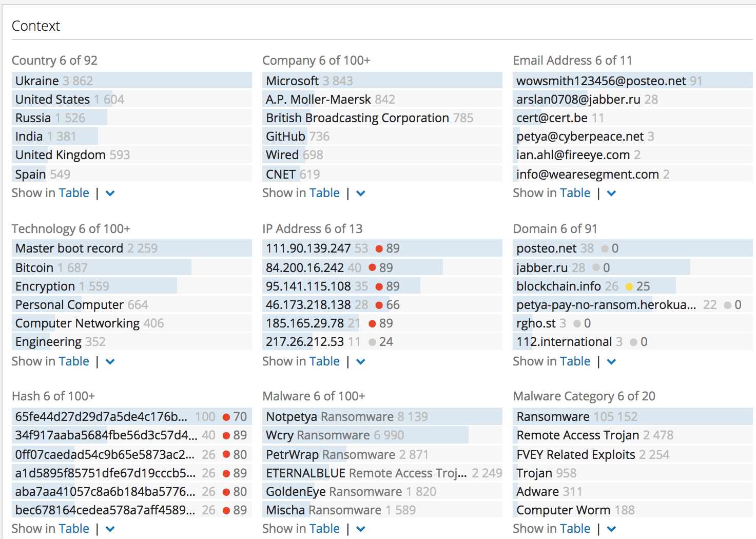Click yellow risk dot for blockchain.info
The height and width of the screenshot is (539, 756).
pyautogui.click(x=629, y=286)
